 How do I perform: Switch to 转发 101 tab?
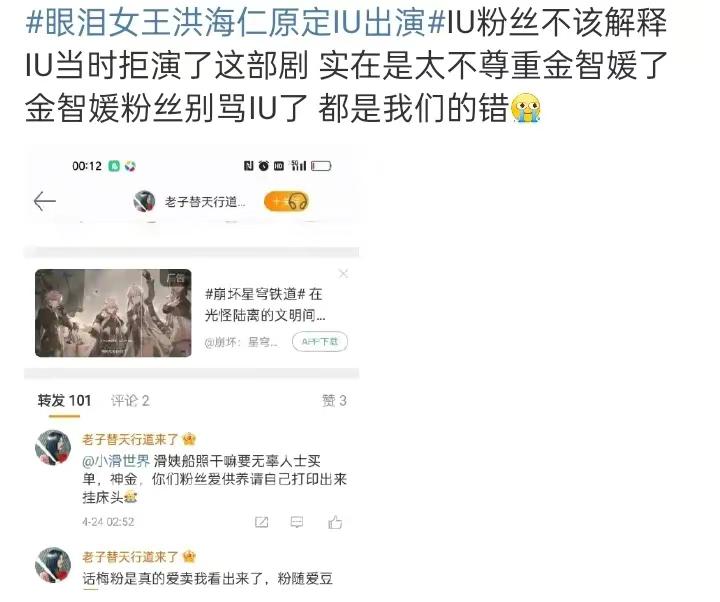(x=64, y=401)
